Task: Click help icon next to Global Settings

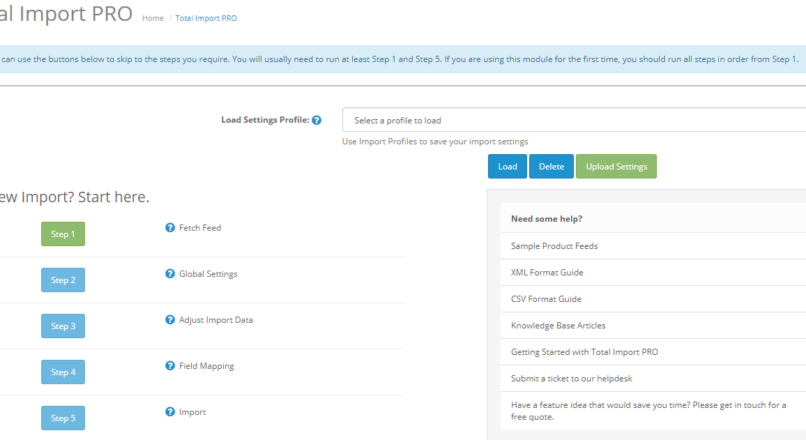Action: click(x=170, y=273)
